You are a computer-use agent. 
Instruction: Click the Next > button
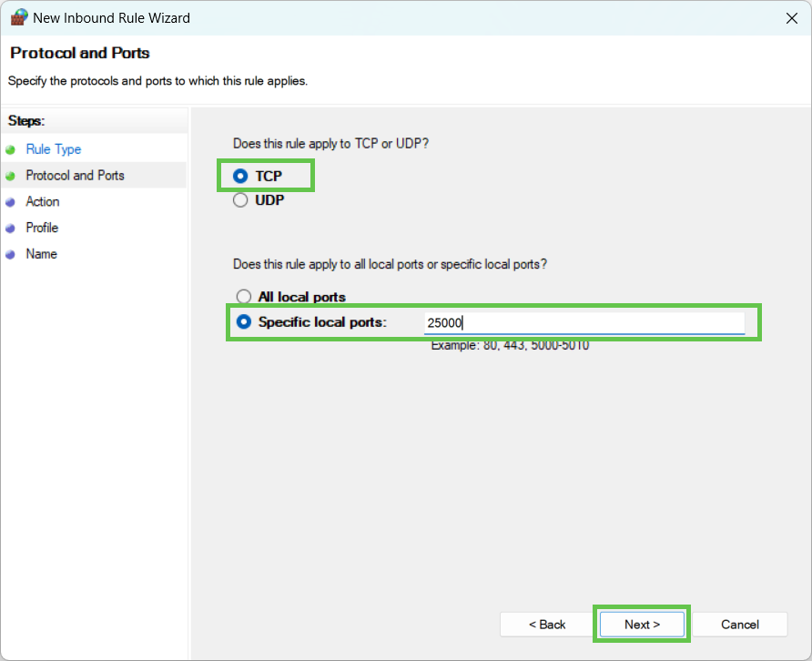pyautogui.click(x=642, y=625)
